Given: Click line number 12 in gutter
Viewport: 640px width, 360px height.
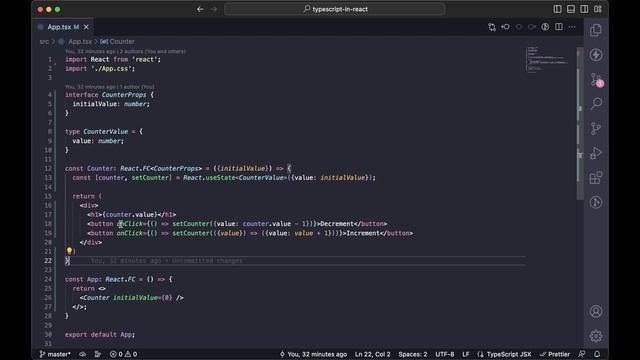Looking at the screenshot, I should tap(48, 169).
